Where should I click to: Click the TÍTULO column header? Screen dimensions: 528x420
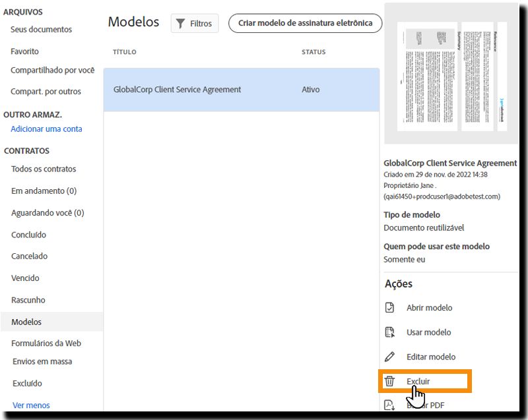[x=125, y=52]
